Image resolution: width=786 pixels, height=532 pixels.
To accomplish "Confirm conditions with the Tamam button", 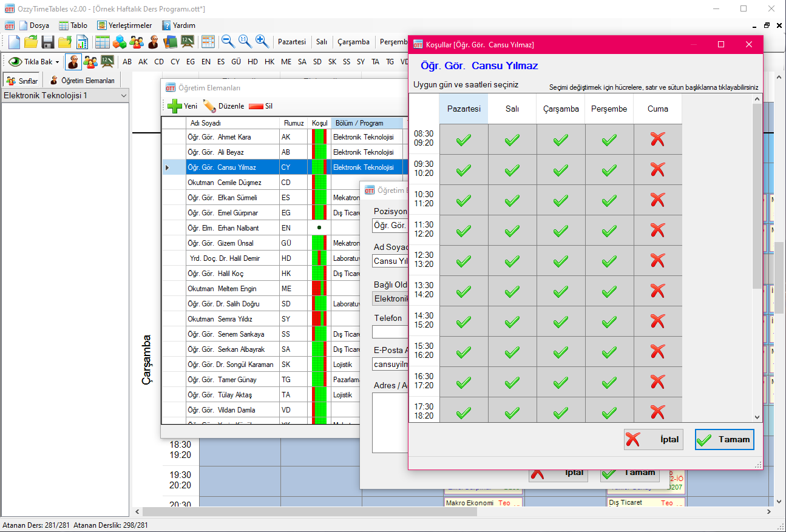I will pos(724,439).
